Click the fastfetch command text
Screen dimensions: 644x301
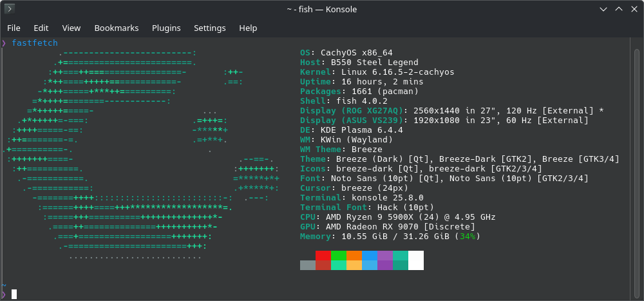[35, 43]
